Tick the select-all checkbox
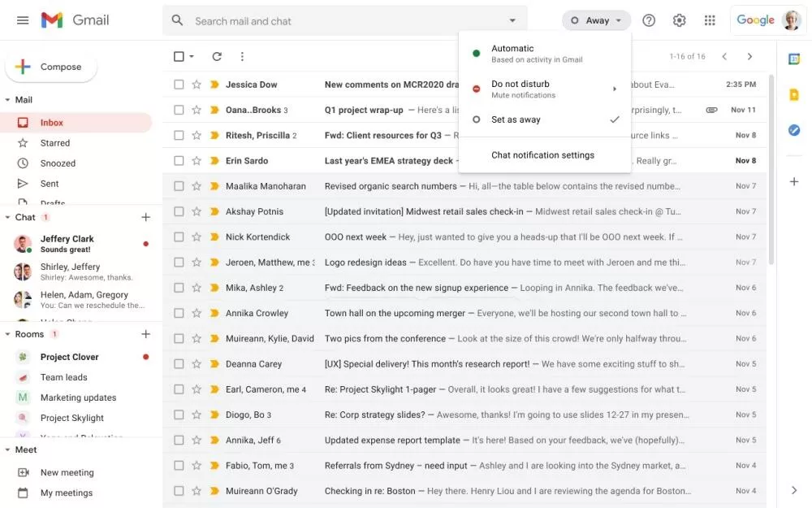Screen dimensions: 812x508 179,57
